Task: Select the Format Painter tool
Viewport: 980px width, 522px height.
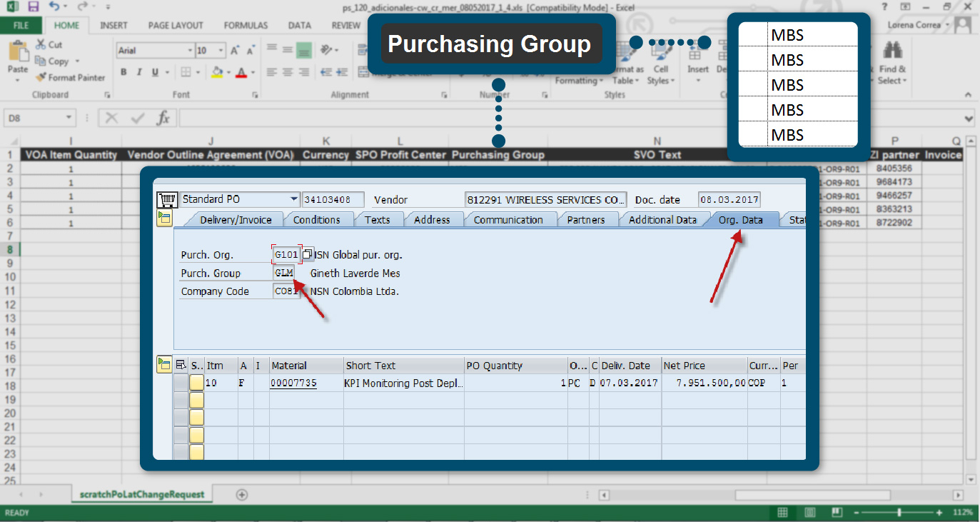Action: tap(70, 77)
